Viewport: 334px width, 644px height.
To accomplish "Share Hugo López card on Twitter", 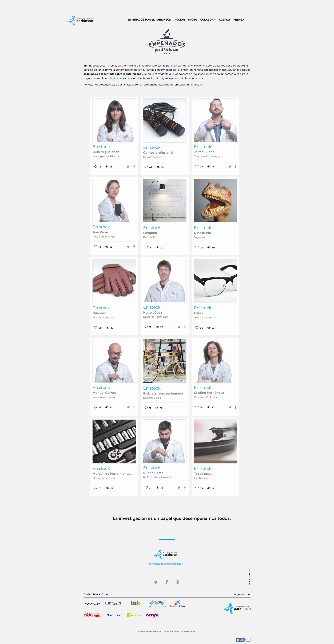I will (x=179, y=327).
